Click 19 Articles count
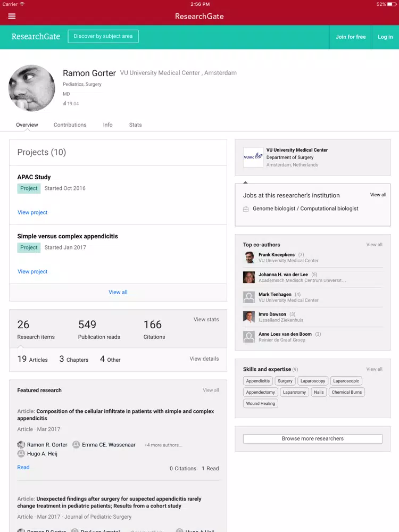The height and width of the screenshot is (532, 399). 32,359
